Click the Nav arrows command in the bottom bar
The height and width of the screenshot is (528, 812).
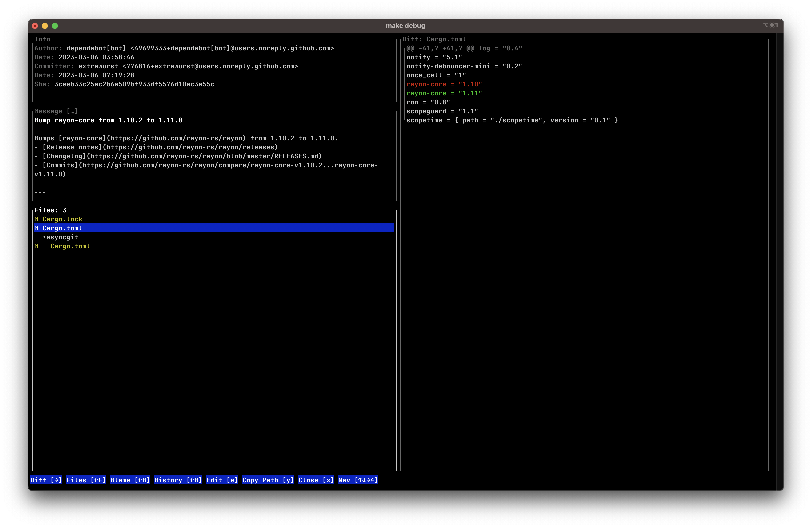(x=358, y=480)
